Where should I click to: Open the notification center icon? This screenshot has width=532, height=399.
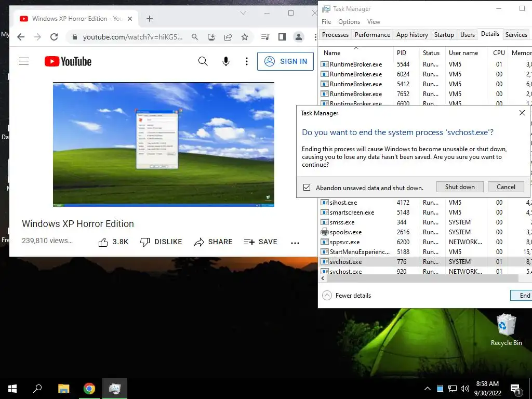(516, 389)
